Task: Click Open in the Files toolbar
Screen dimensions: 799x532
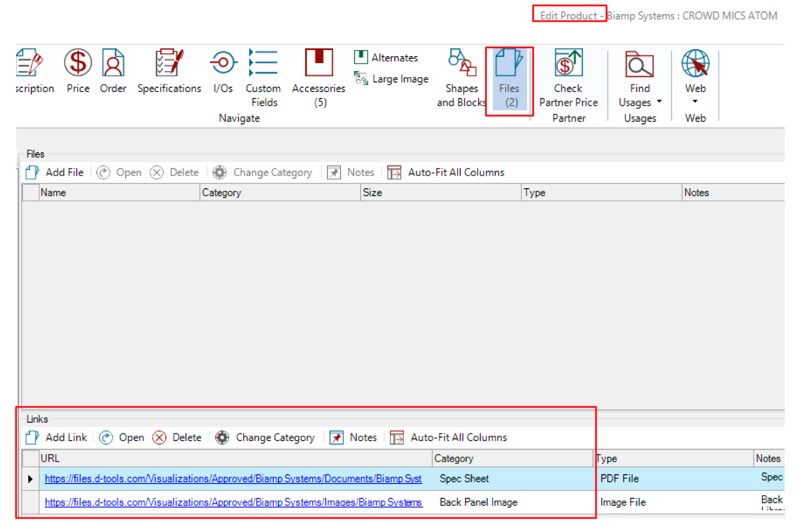Action: pyautogui.click(x=119, y=172)
